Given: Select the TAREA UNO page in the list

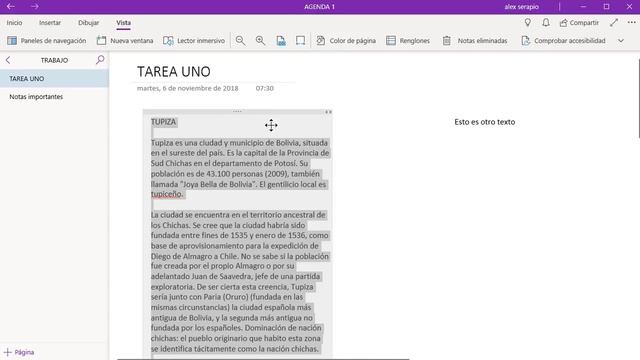Looking at the screenshot, I should click(54, 78).
